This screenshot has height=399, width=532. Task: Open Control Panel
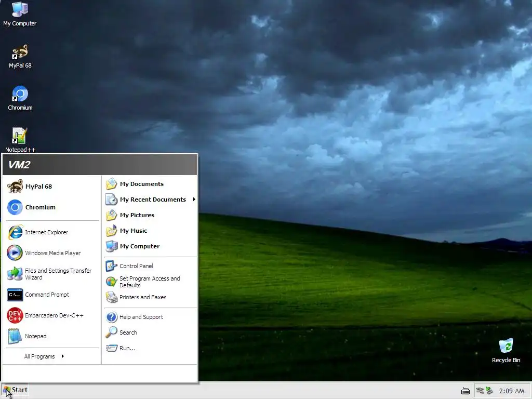(150, 266)
